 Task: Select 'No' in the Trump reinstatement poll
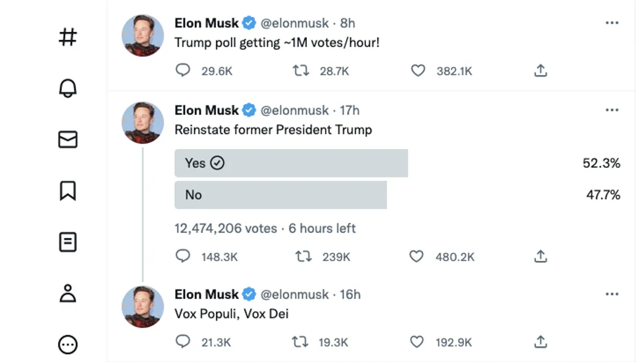tap(281, 195)
